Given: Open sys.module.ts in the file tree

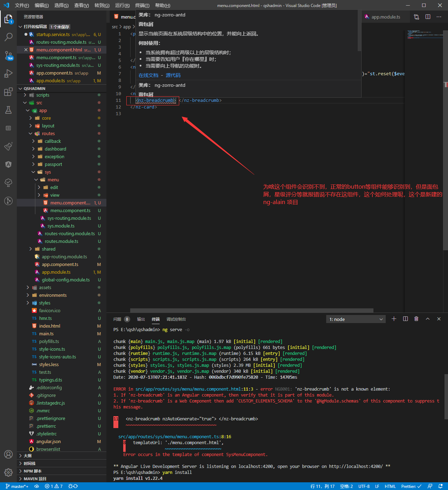Looking at the screenshot, I should (x=61, y=226).
